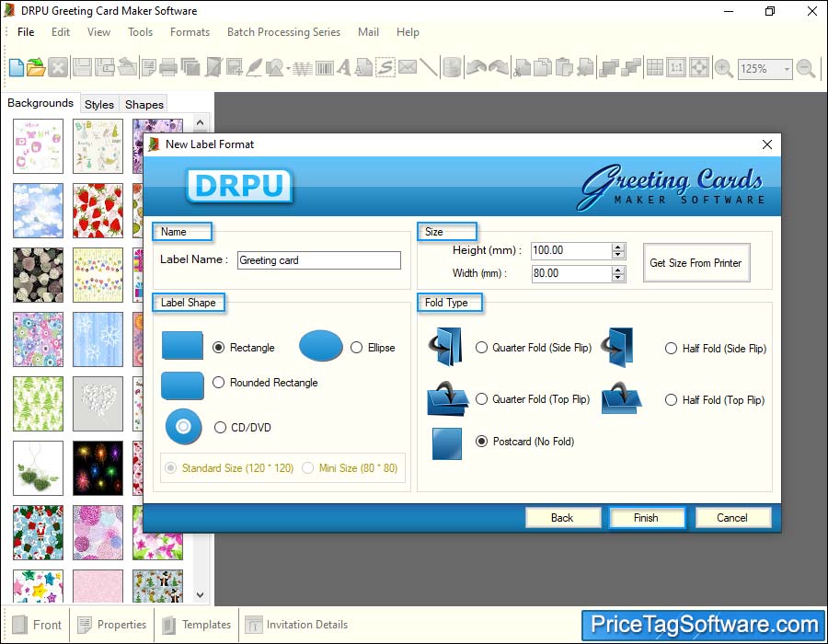This screenshot has height=644, width=828.
Task: Click the Add Image tool icon
Action: click(234, 68)
